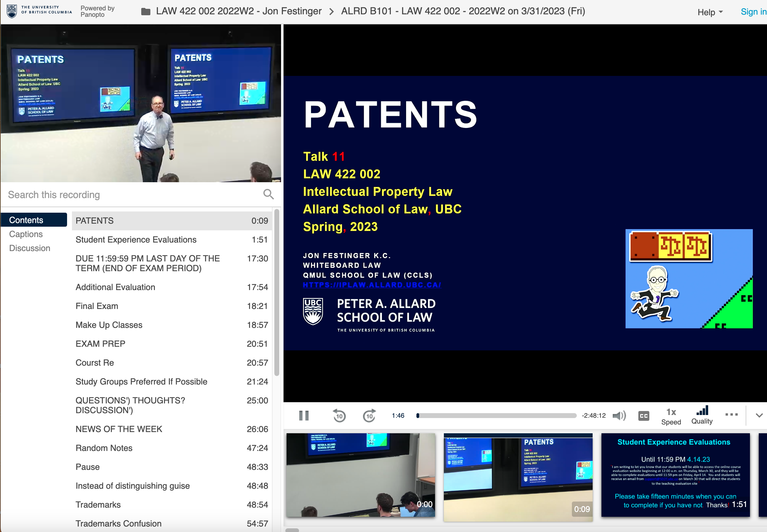Toggle closed captions CC button

click(644, 416)
